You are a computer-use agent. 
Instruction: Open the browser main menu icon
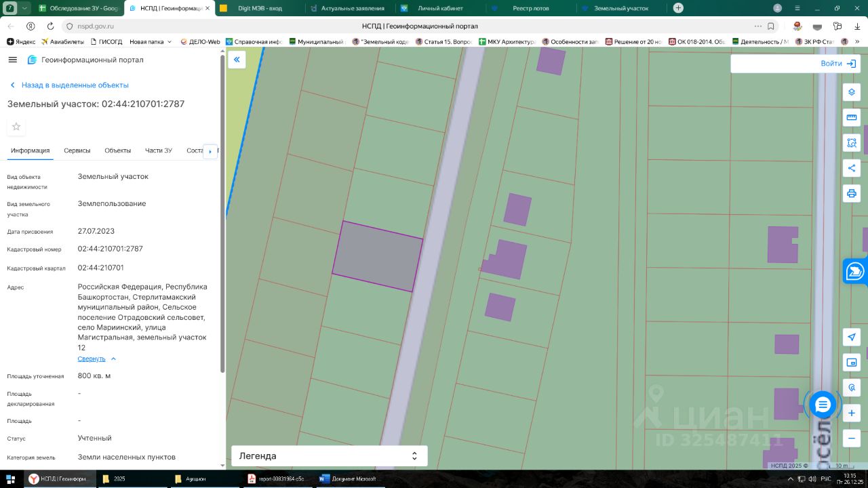[797, 8]
